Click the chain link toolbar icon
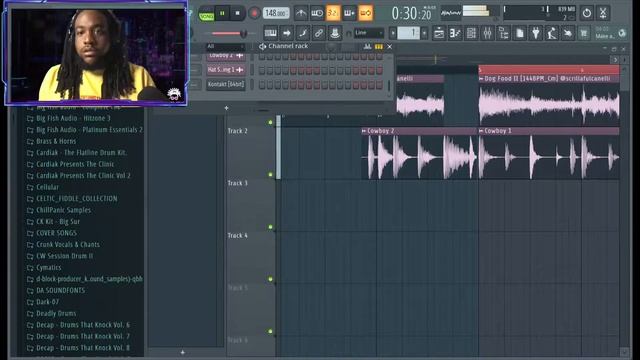640x360 pixels. 319,33
